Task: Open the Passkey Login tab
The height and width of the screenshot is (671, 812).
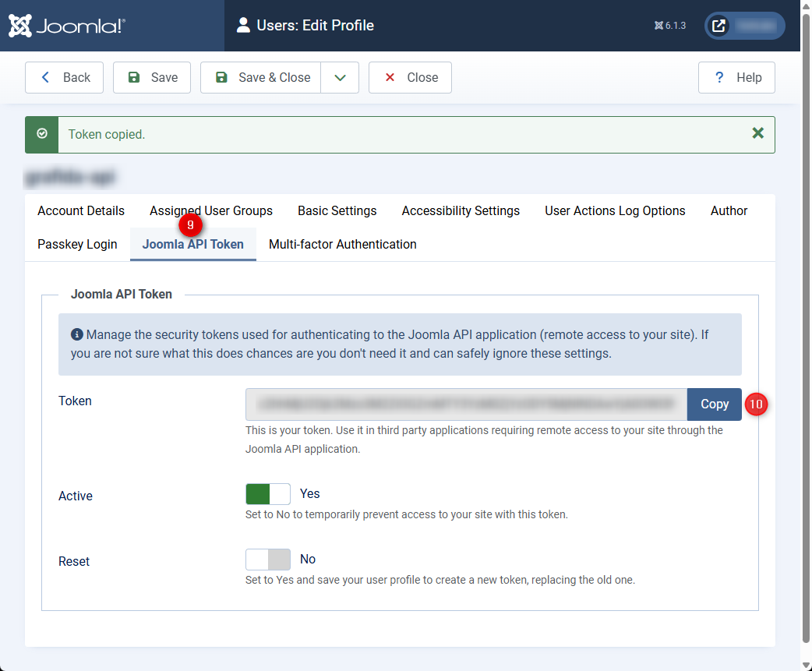Action: [77, 245]
